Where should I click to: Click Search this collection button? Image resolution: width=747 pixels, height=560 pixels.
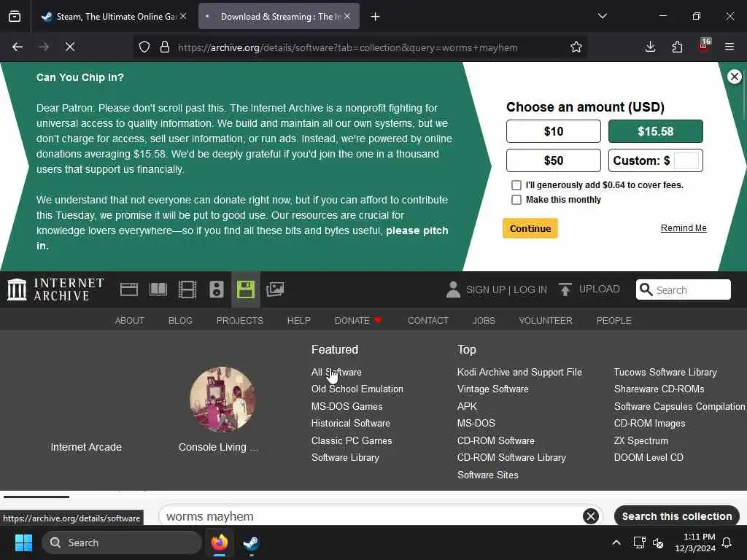[676, 516]
